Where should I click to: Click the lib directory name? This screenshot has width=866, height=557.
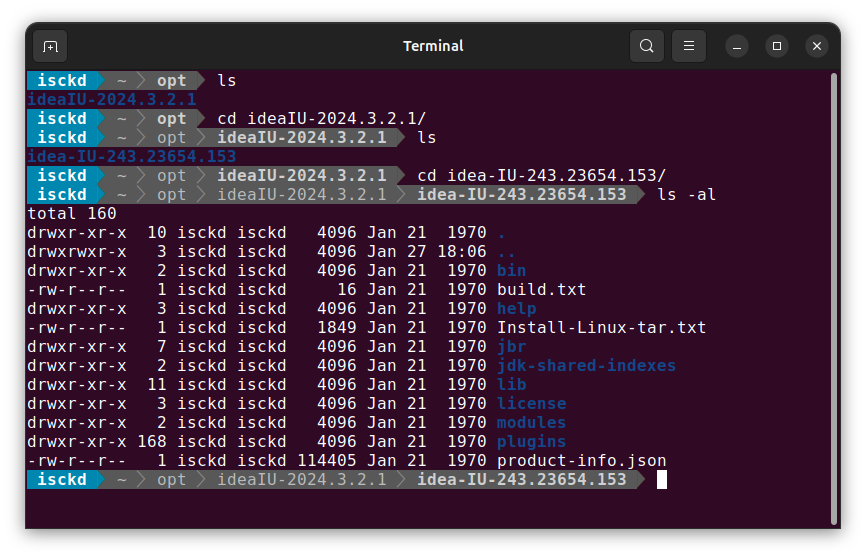(x=511, y=384)
